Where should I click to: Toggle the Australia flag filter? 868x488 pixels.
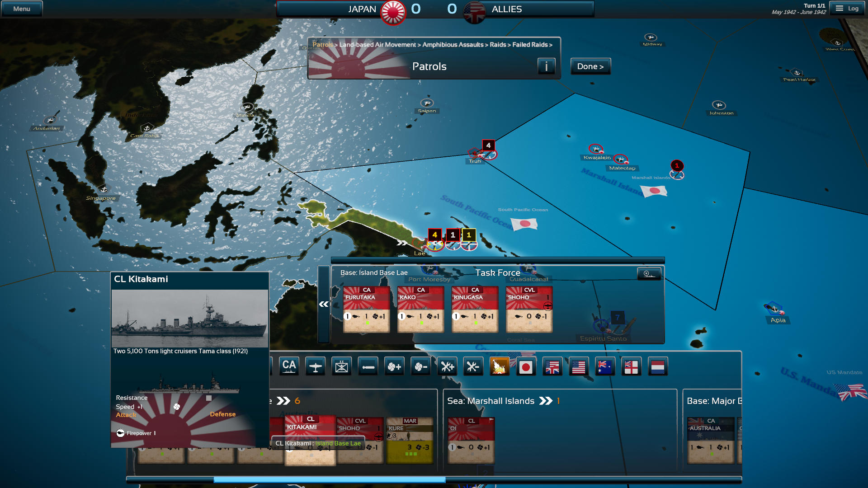point(604,366)
